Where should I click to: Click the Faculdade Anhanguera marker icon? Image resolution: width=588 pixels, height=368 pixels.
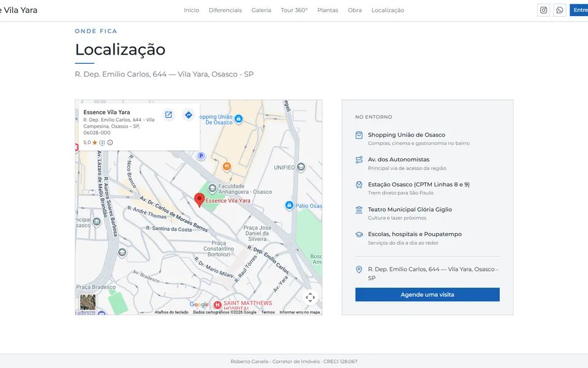click(213, 188)
